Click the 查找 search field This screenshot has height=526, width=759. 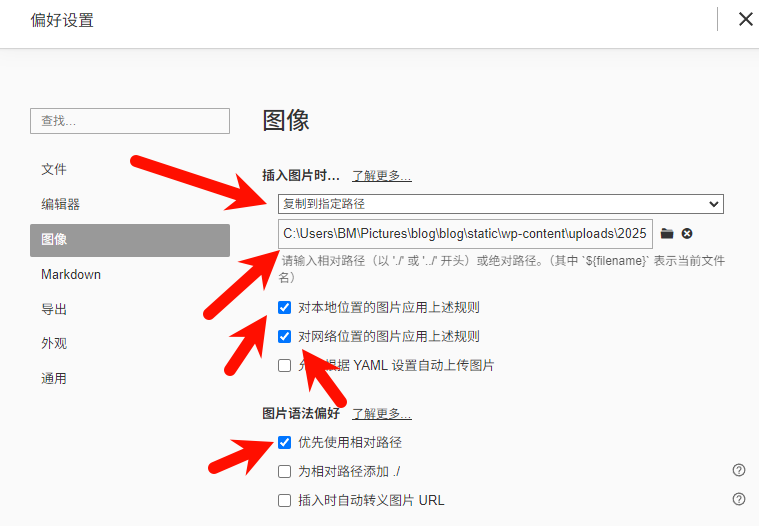click(130, 121)
